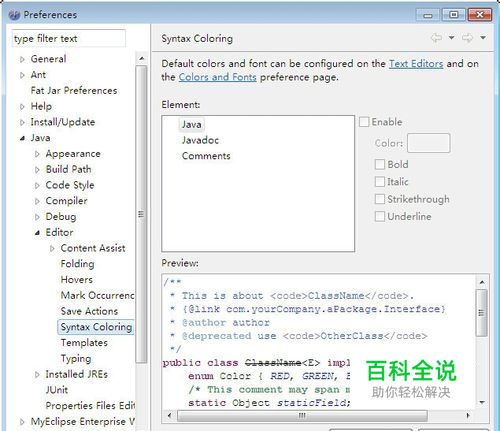Select the Hovers preference page
The height and width of the screenshot is (431, 500).
77,279
